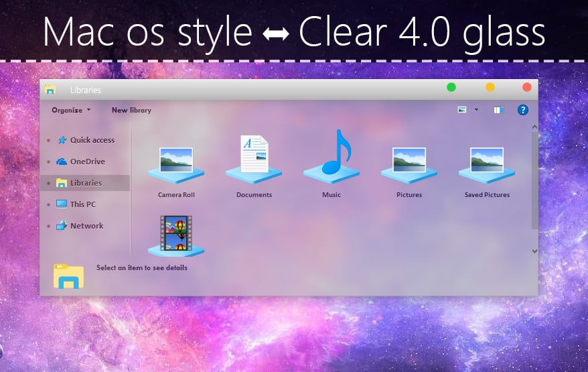
Task: Expand the Libraries tree node
Action: [x=48, y=183]
